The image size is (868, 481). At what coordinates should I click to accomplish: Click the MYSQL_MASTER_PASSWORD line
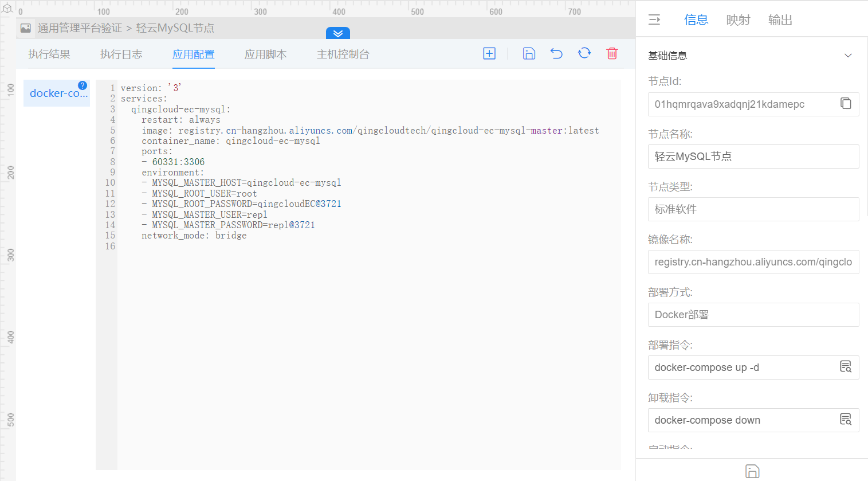coord(228,225)
